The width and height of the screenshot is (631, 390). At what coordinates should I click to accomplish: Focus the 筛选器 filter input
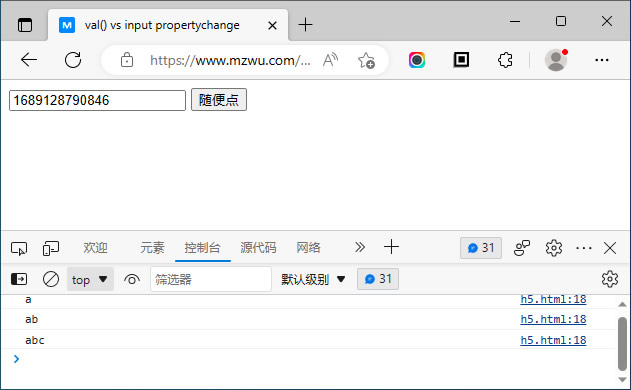[x=210, y=279]
